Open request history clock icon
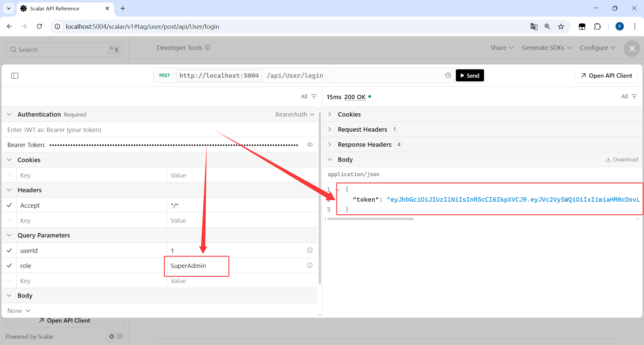Screen dimensions: 644x345 pyautogui.click(x=448, y=75)
